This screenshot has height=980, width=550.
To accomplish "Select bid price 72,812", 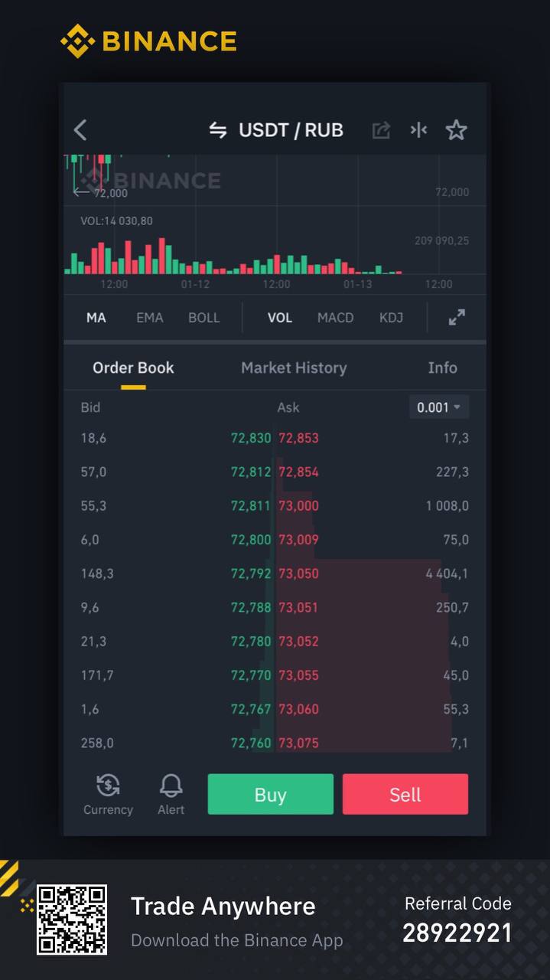I will (251, 472).
